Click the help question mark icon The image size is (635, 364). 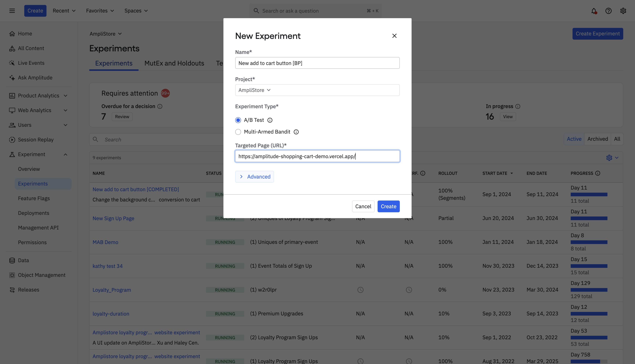click(x=609, y=11)
